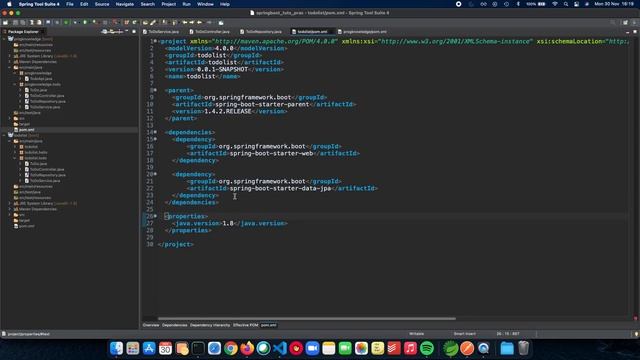Open the Source menu
Image resolution: width=640 pixels, height=360 pixels.
pyautogui.click(x=102, y=4)
